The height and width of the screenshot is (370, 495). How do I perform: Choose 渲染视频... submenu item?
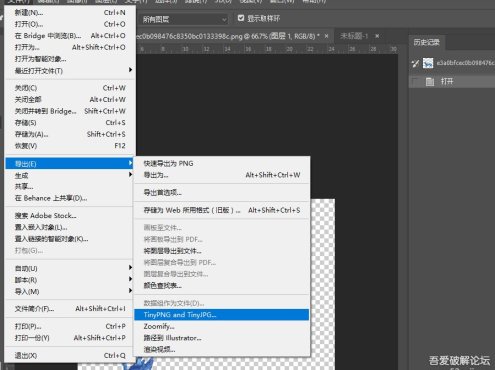[x=222, y=349]
